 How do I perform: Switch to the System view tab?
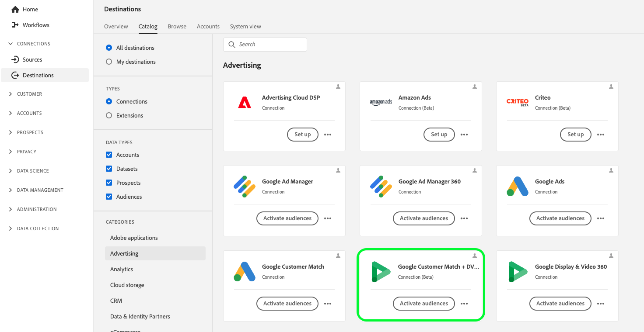245,26
